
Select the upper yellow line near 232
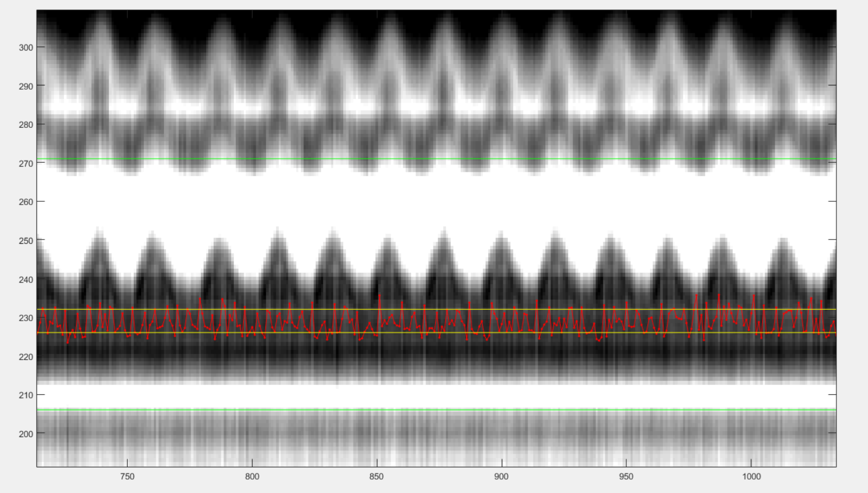pyautogui.click(x=436, y=309)
